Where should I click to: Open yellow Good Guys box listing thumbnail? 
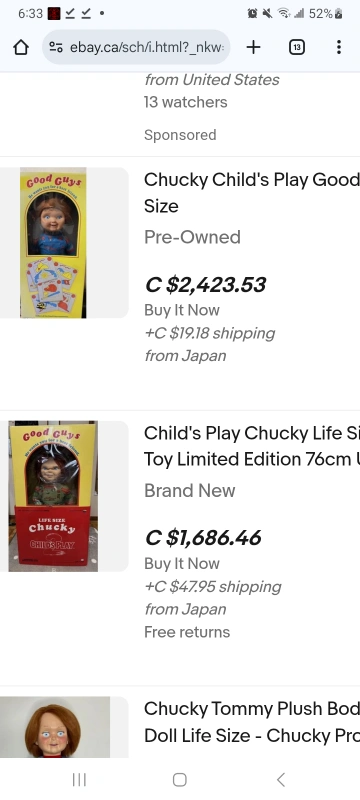53,243
